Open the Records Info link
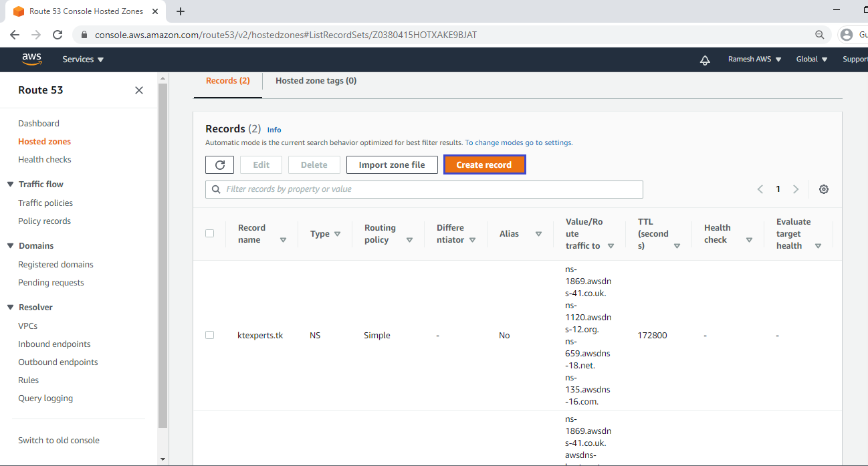 (x=274, y=130)
